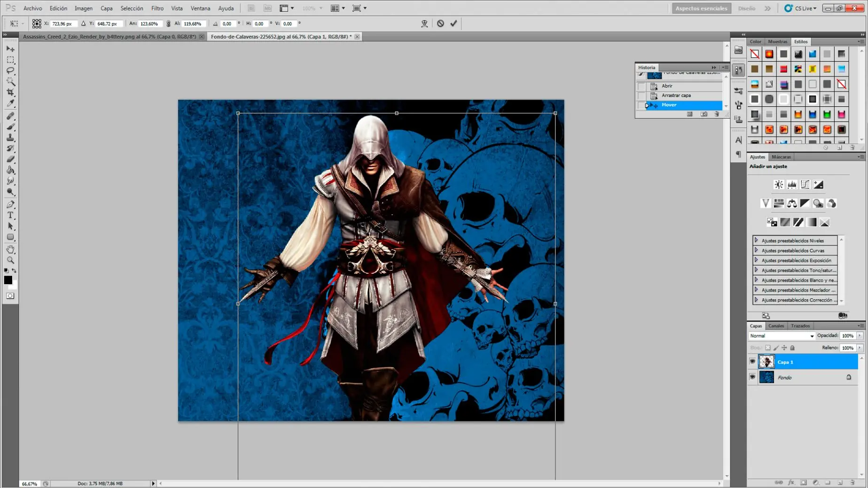Commit the transform with checkmark

(454, 23)
